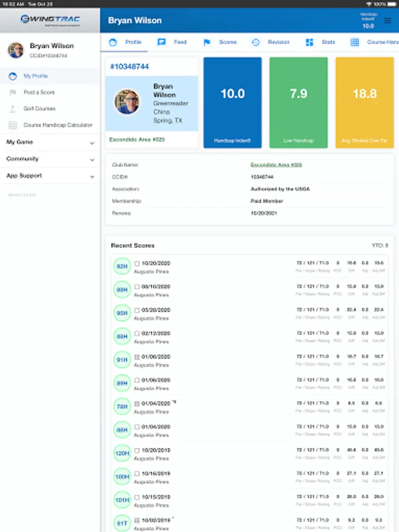Open the Stats tab
The image size is (399, 532).
tap(320, 43)
